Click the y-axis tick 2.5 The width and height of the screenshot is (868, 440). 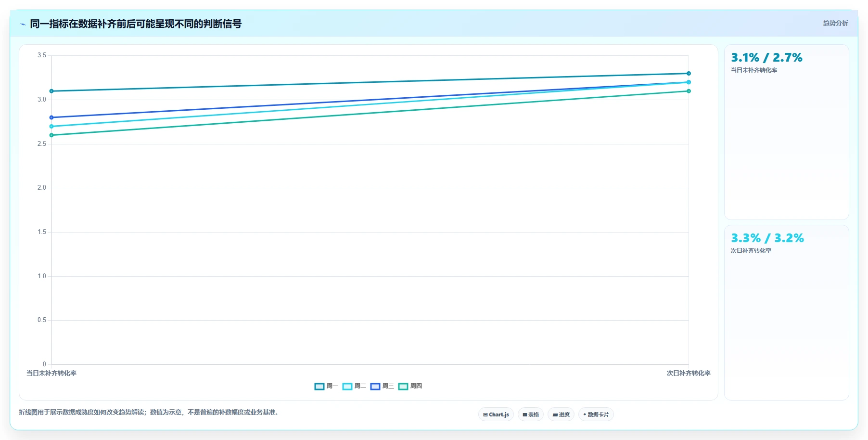[42, 144]
